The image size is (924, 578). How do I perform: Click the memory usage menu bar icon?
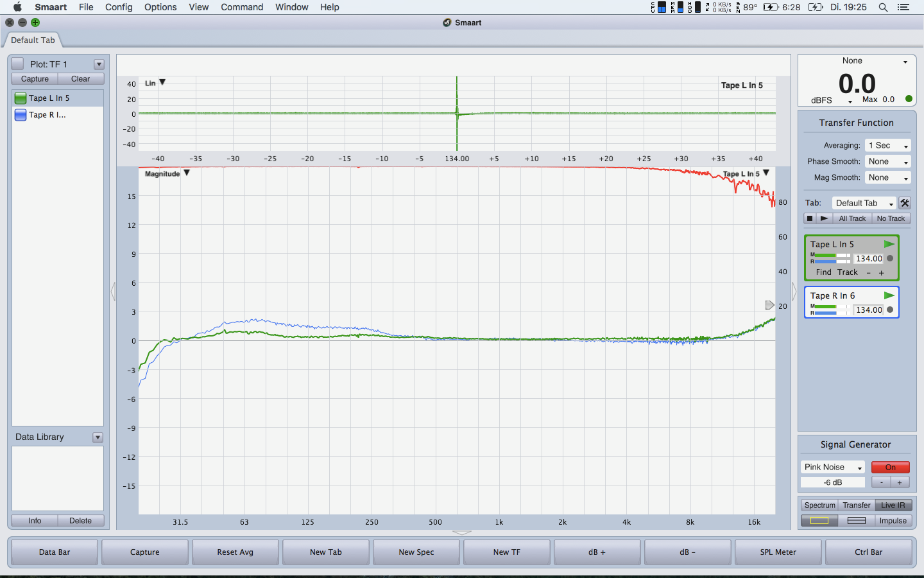tap(677, 7)
